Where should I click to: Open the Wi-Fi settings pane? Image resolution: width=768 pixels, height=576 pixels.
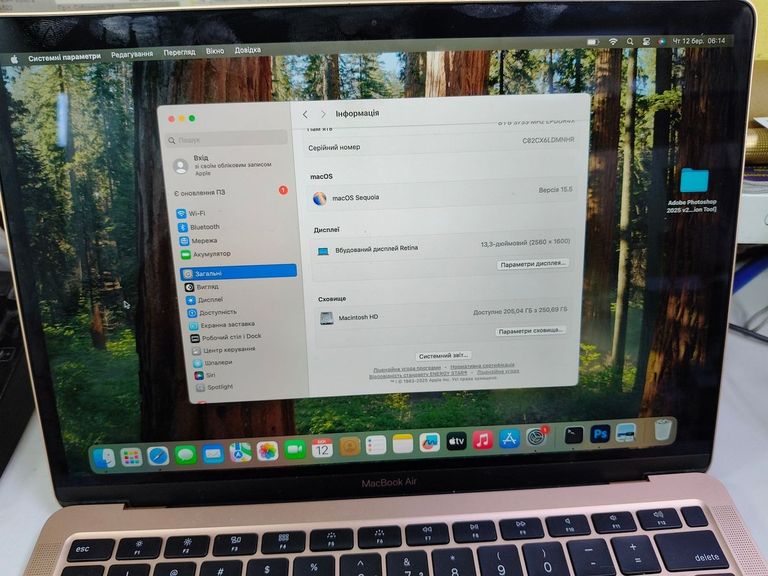click(192, 213)
